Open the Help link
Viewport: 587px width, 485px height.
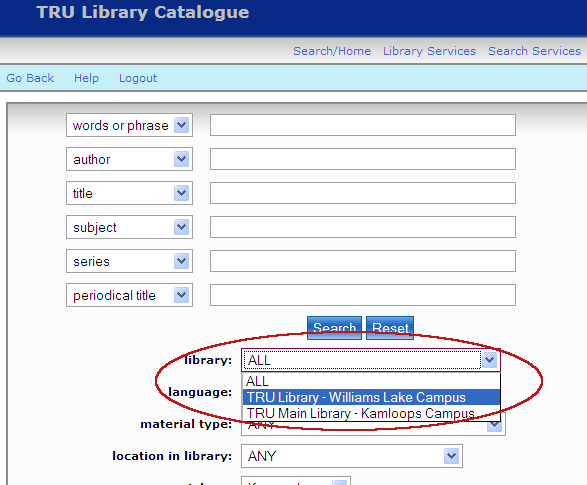click(86, 78)
